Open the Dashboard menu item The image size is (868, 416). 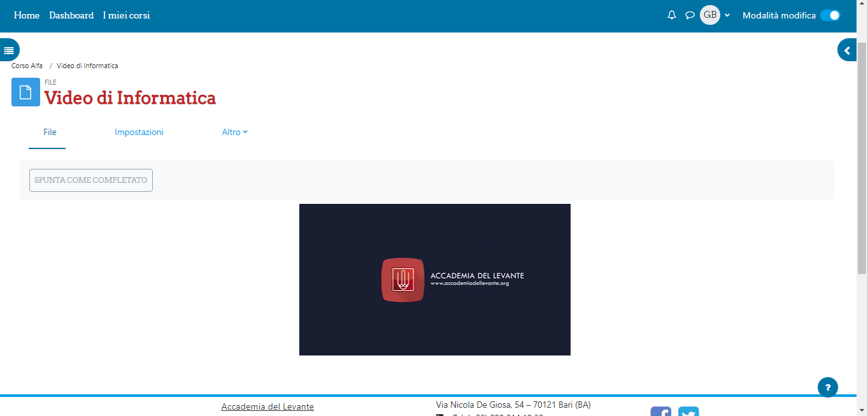(x=71, y=15)
